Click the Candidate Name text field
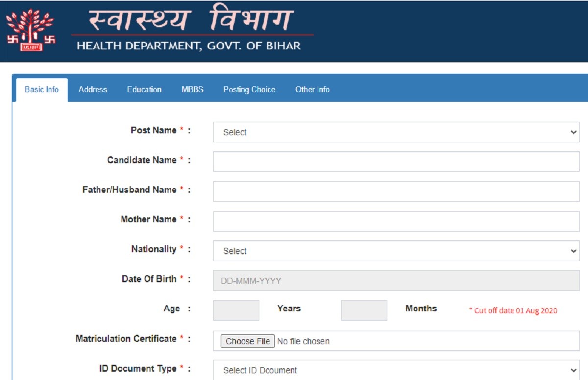 point(395,162)
